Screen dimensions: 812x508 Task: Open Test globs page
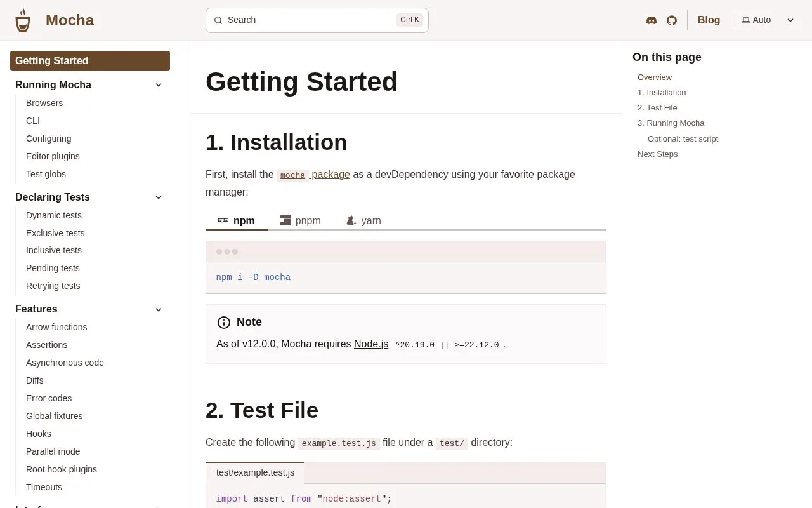(x=46, y=174)
